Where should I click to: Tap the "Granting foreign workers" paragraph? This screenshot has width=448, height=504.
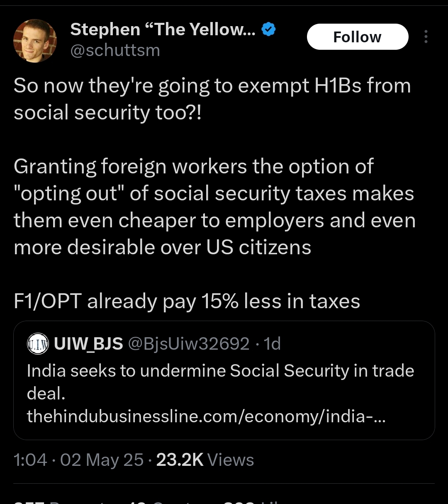[x=214, y=207]
